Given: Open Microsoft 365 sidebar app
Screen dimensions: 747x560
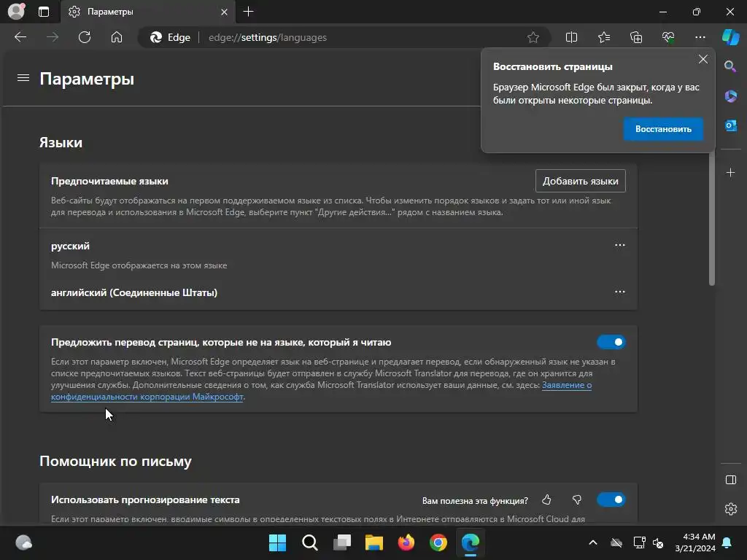Looking at the screenshot, I should [x=730, y=96].
